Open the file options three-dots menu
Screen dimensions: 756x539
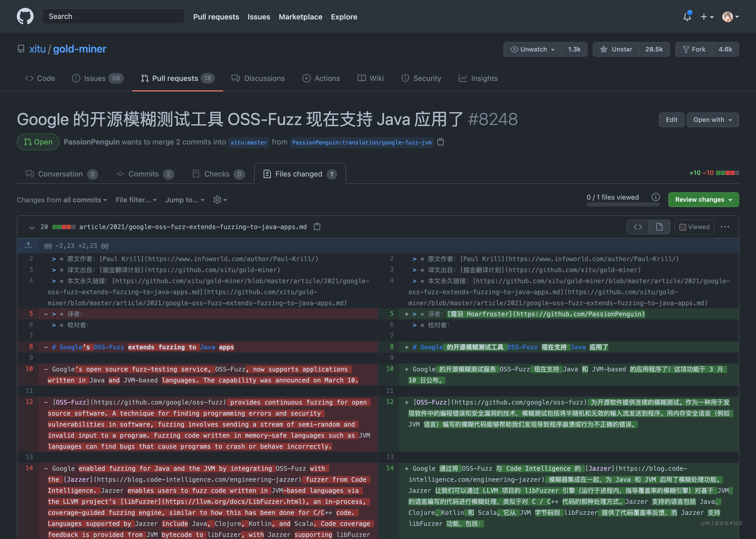pos(725,227)
